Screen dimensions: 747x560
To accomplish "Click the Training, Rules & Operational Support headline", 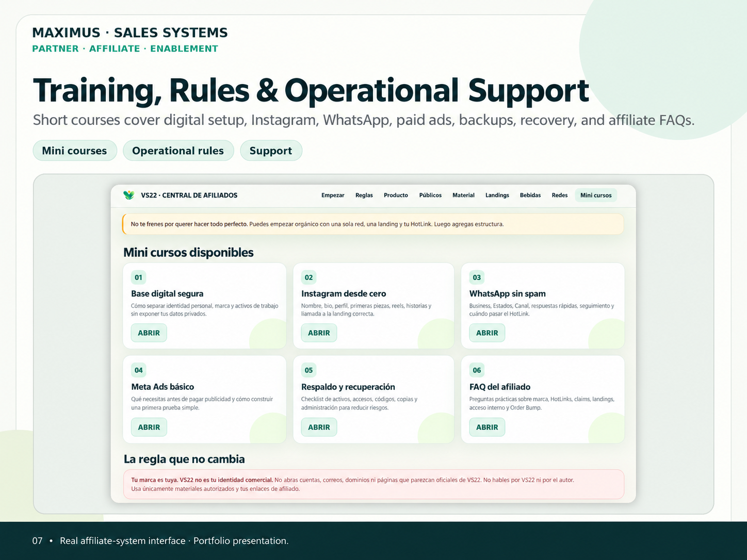I will 311,91.
